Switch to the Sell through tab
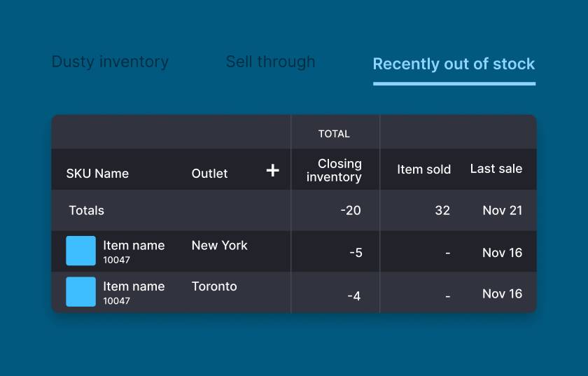 coord(270,62)
